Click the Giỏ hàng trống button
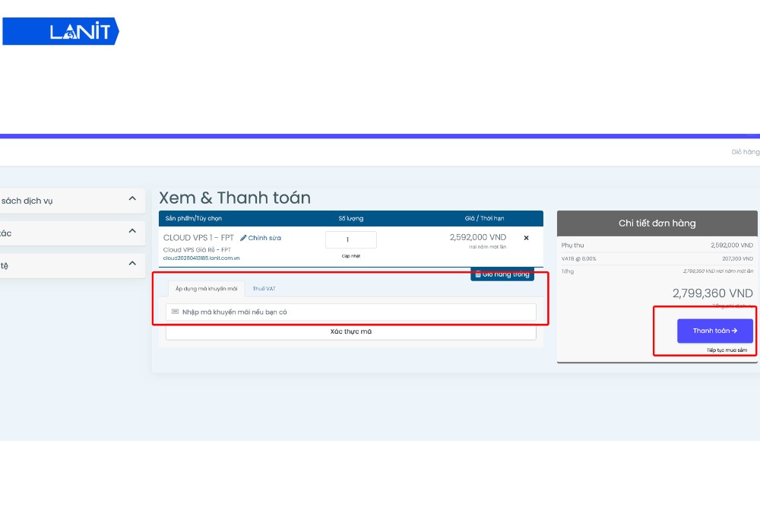This screenshot has width=760, height=532. [x=502, y=274]
